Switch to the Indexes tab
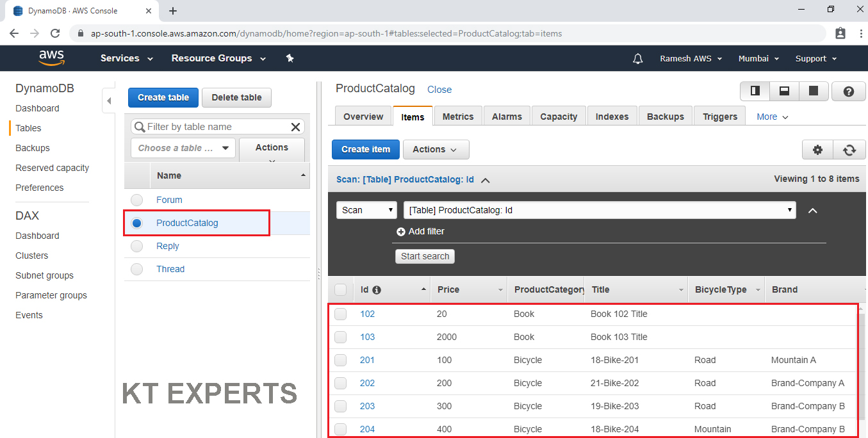This screenshot has width=868, height=438. tap(612, 117)
